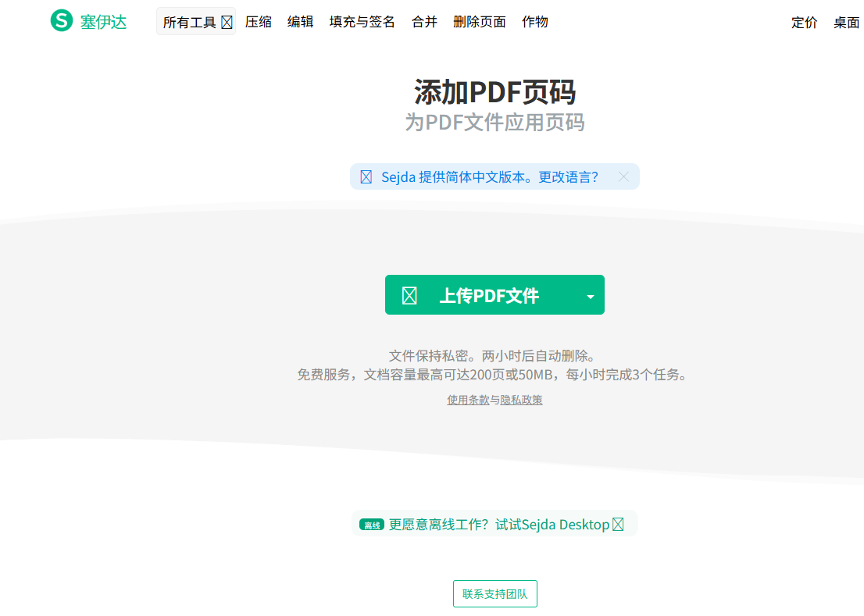Screen dimensions: 864x616
Task: Click the 联系支持团队 button
Action: (x=495, y=594)
